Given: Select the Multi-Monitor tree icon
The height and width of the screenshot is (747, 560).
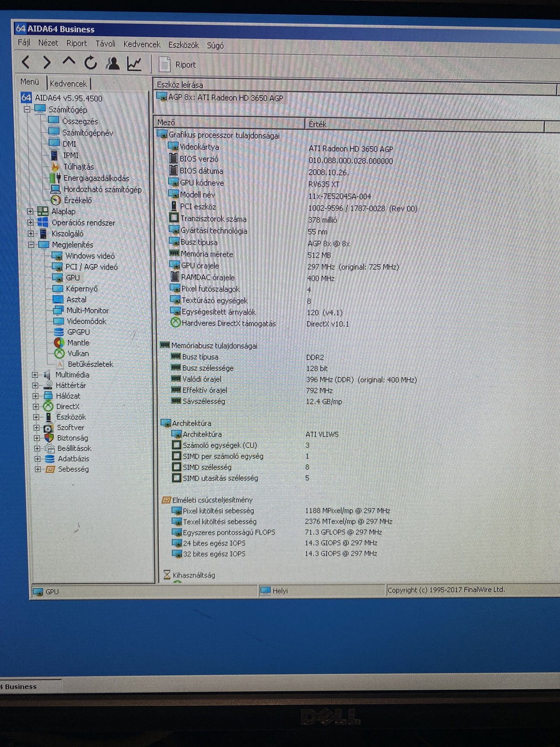Looking at the screenshot, I should [x=59, y=310].
